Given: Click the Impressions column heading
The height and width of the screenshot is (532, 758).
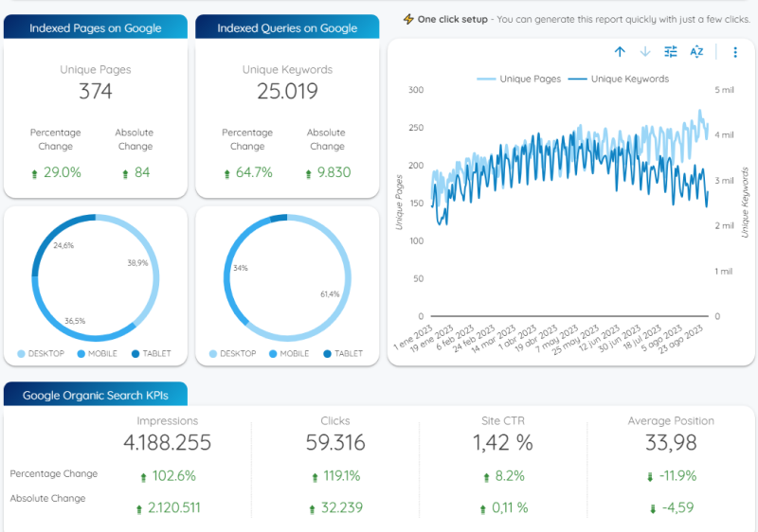Looking at the screenshot, I should (168, 421).
